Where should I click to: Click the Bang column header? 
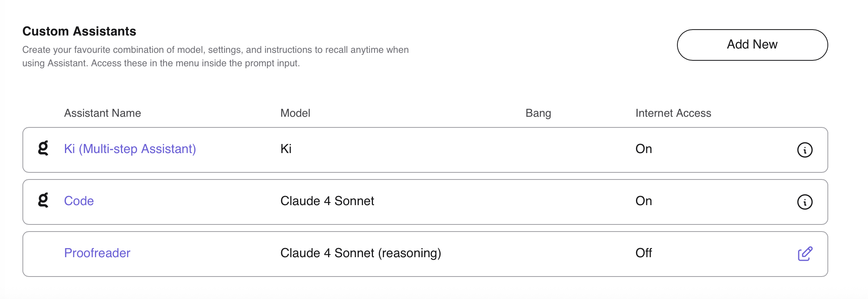(538, 113)
